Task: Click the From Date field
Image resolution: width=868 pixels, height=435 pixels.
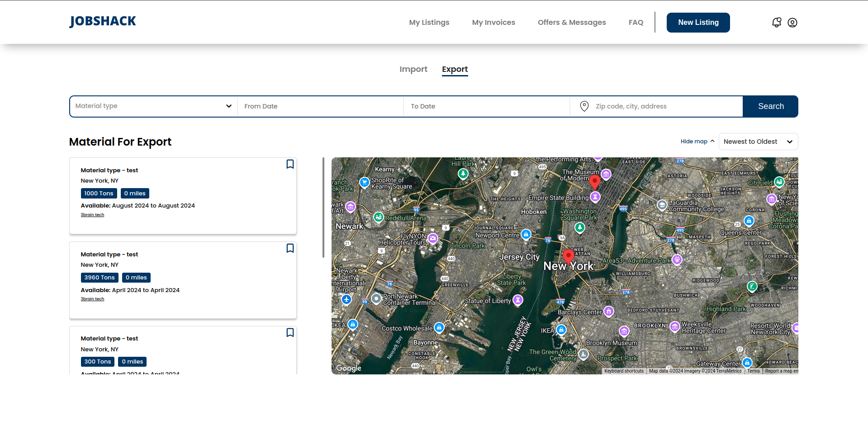Action: tap(320, 106)
